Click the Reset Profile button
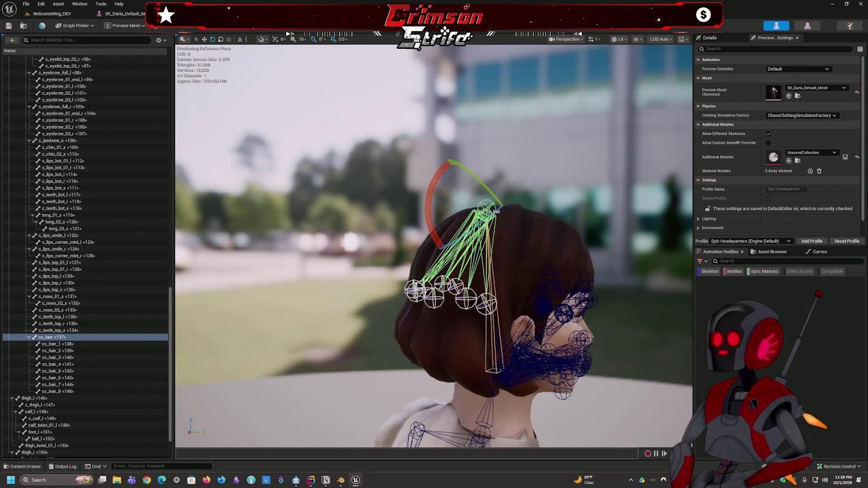This screenshot has width=868, height=488. pos(846,241)
